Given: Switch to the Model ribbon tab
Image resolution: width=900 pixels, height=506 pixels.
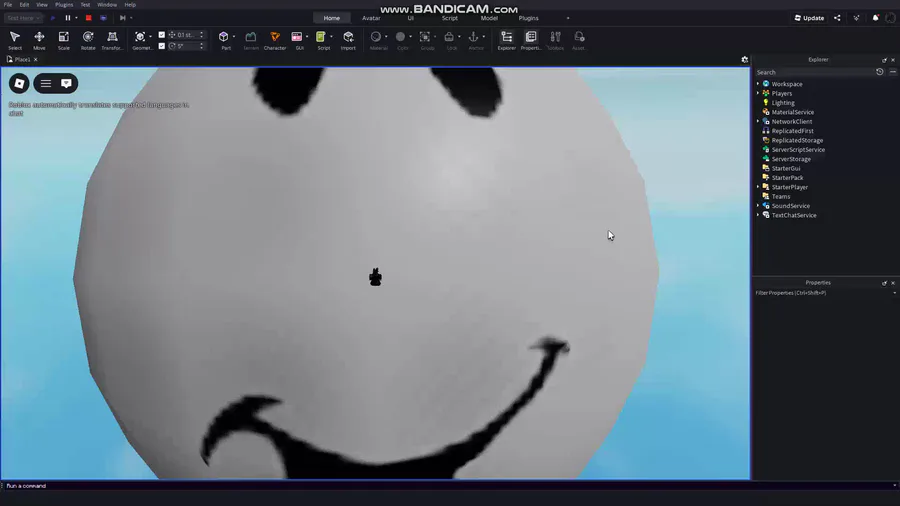Looking at the screenshot, I should tap(489, 18).
